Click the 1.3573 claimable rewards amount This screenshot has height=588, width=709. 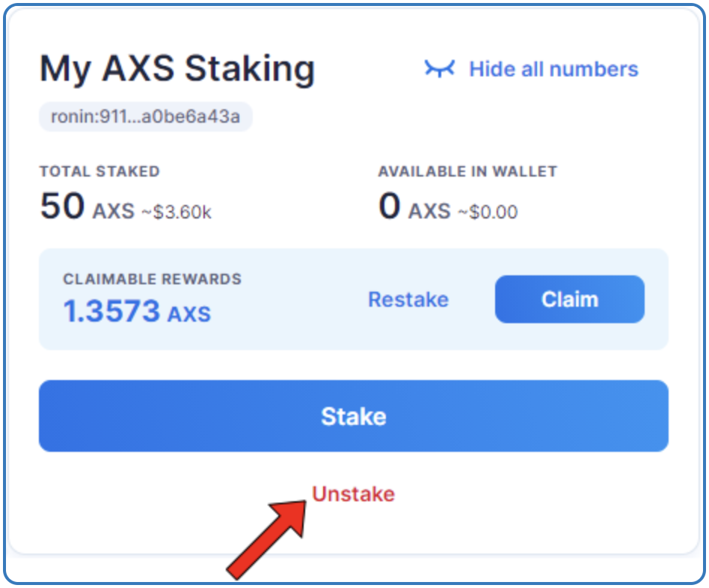tap(111, 311)
